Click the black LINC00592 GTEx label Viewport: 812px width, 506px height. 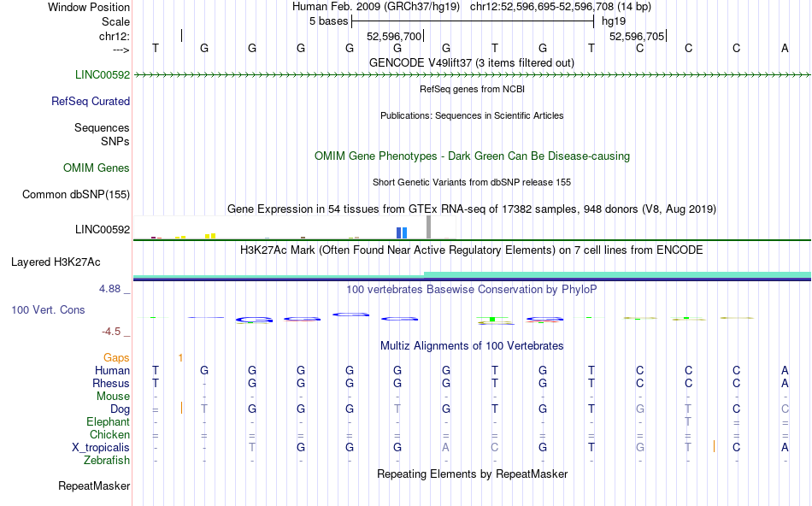(x=103, y=229)
